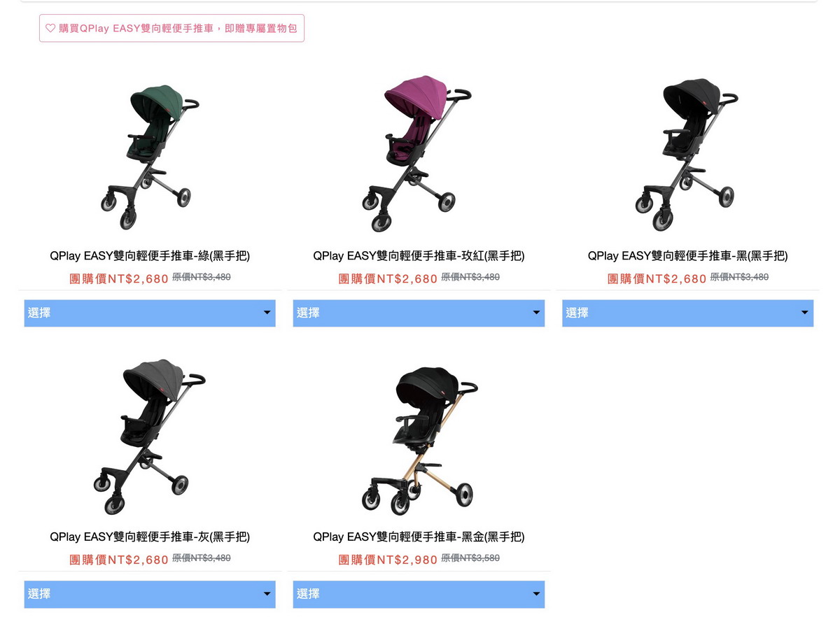Viewport: 840px width, 617px height.
Task: Open QPlay EASY black-gold stroller title
Action: tap(419, 537)
